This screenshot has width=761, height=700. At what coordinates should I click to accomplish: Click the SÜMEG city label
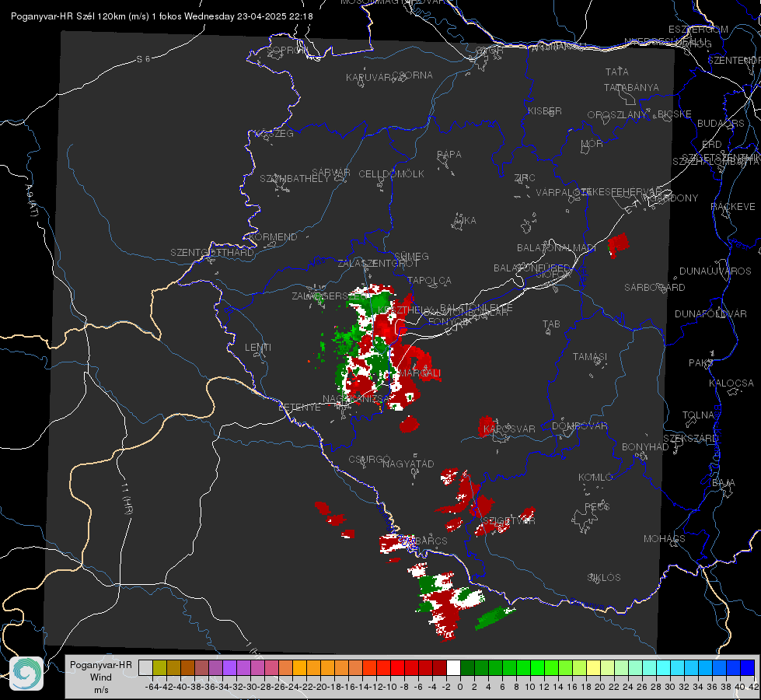pos(411,256)
